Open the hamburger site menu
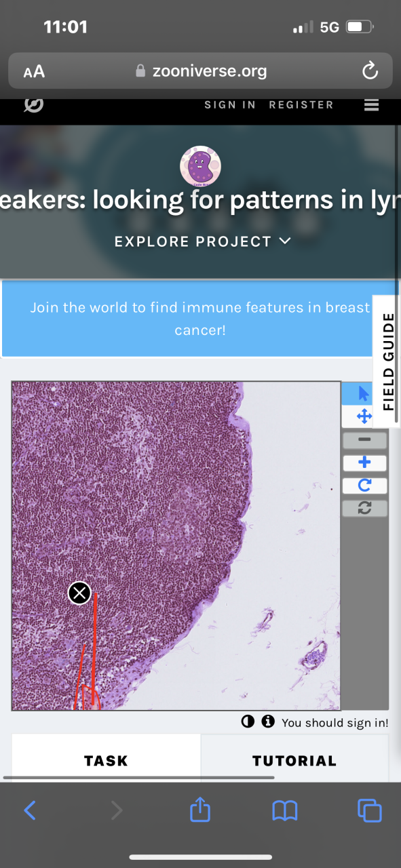Screen dimensions: 401x868 pyautogui.click(x=371, y=105)
